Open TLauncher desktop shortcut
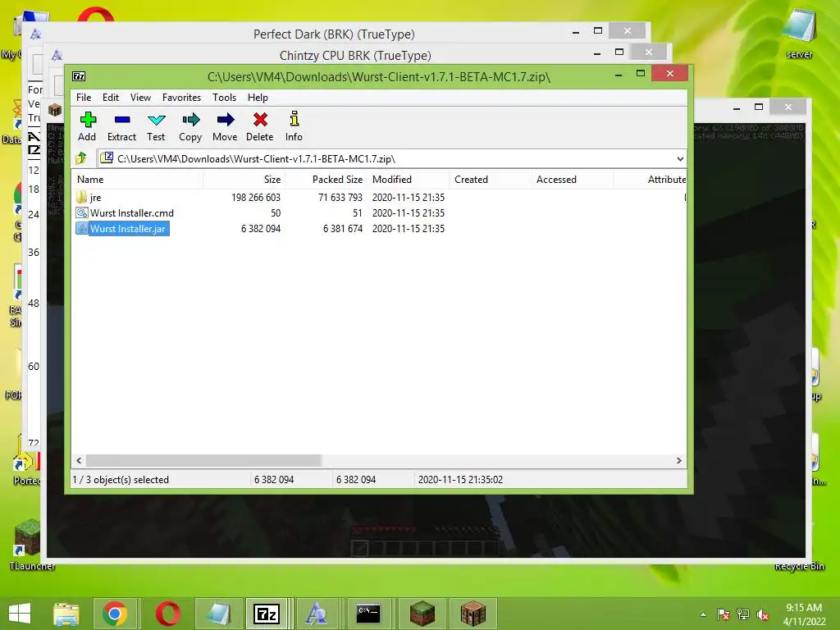 (30, 544)
